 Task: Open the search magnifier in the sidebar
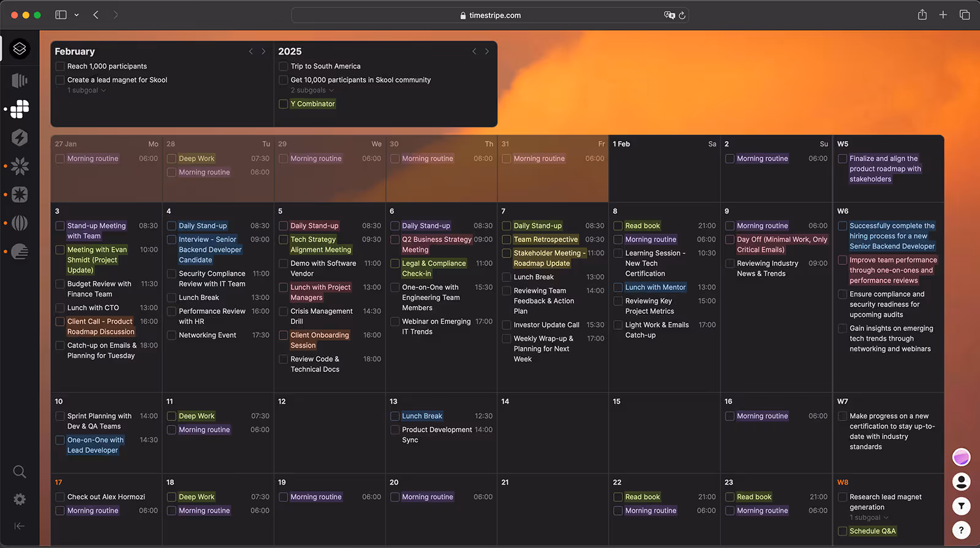[x=20, y=471]
